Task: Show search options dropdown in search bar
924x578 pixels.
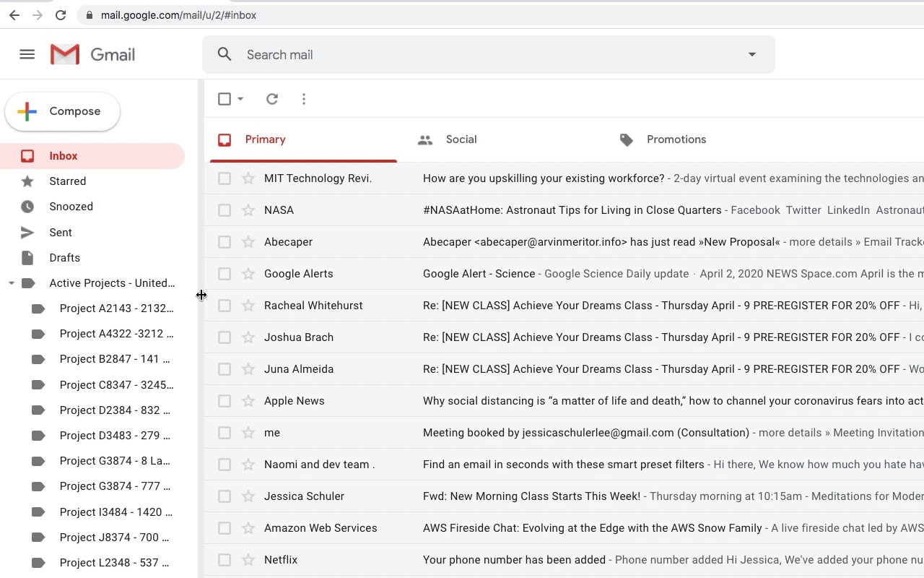Action: (x=751, y=54)
